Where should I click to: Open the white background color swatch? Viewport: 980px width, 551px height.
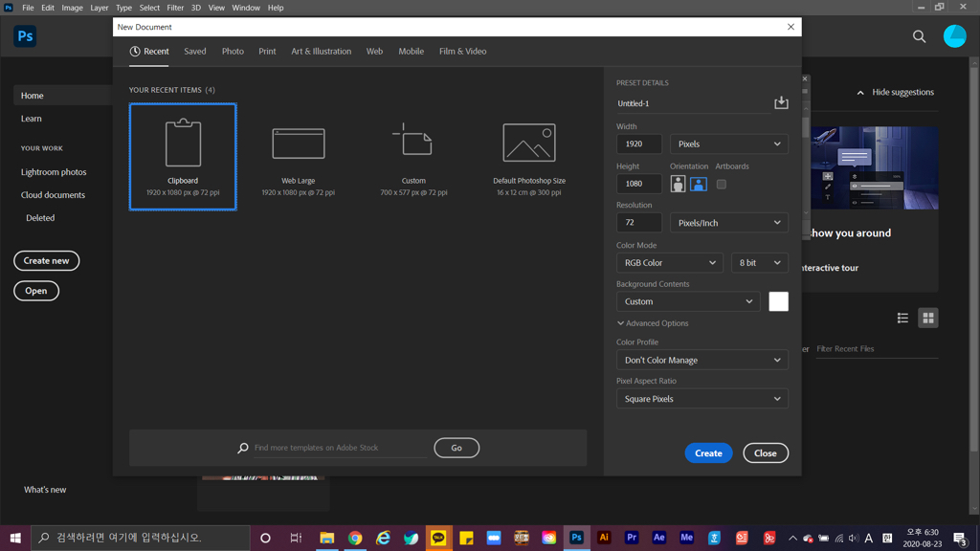(x=778, y=301)
